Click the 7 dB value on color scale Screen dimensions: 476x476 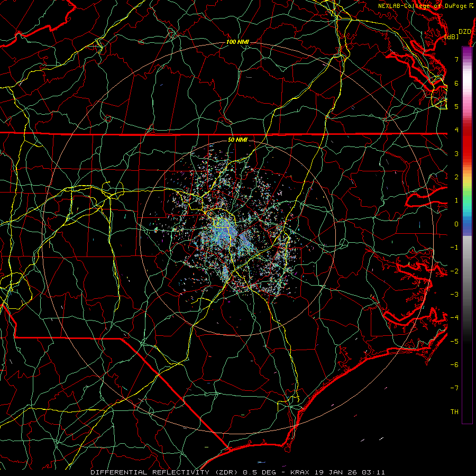click(456, 59)
